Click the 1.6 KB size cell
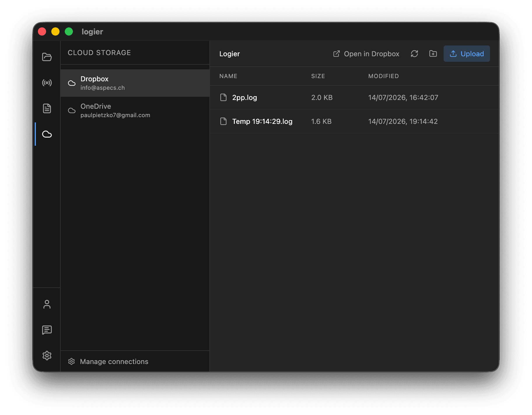532x415 pixels. (x=321, y=121)
